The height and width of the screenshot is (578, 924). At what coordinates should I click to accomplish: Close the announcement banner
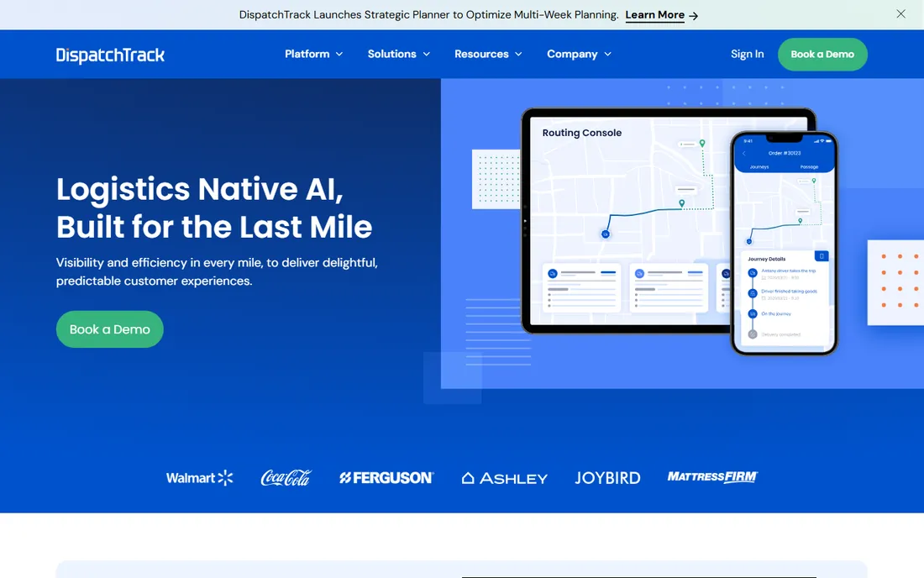[900, 14]
